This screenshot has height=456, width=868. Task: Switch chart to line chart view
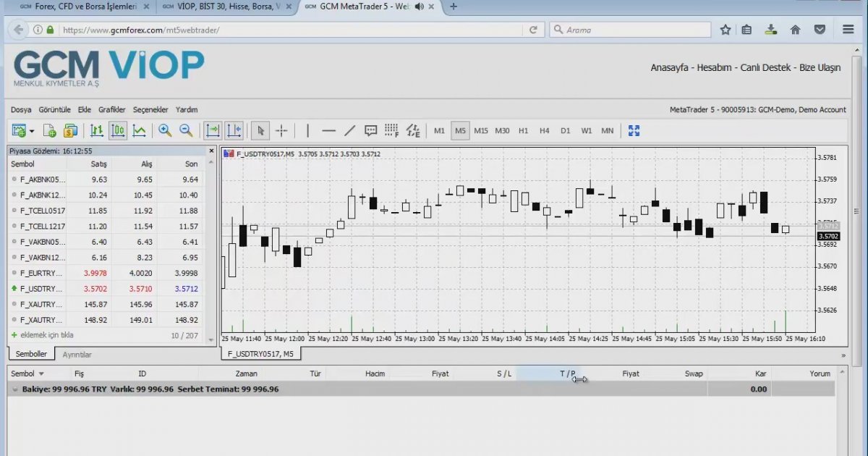point(140,131)
